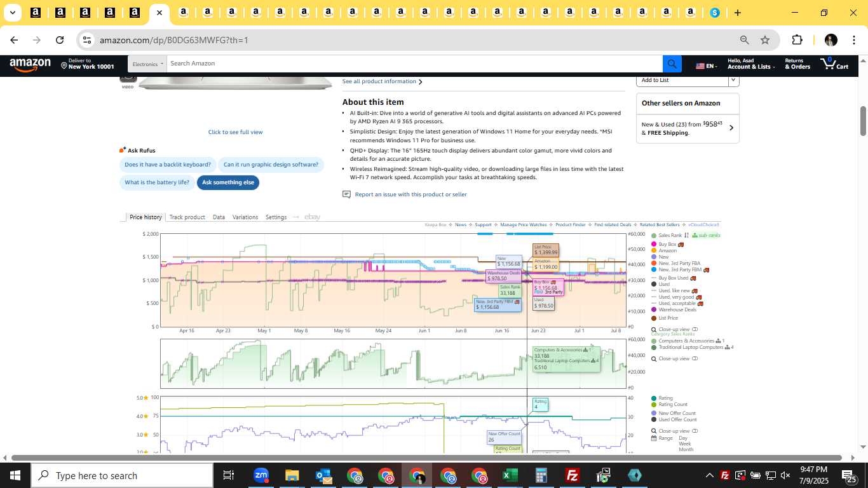Viewport: 868px width, 488px height.
Task: Open the Add to List dropdown arrow
Action: click(x=733, y=80)
